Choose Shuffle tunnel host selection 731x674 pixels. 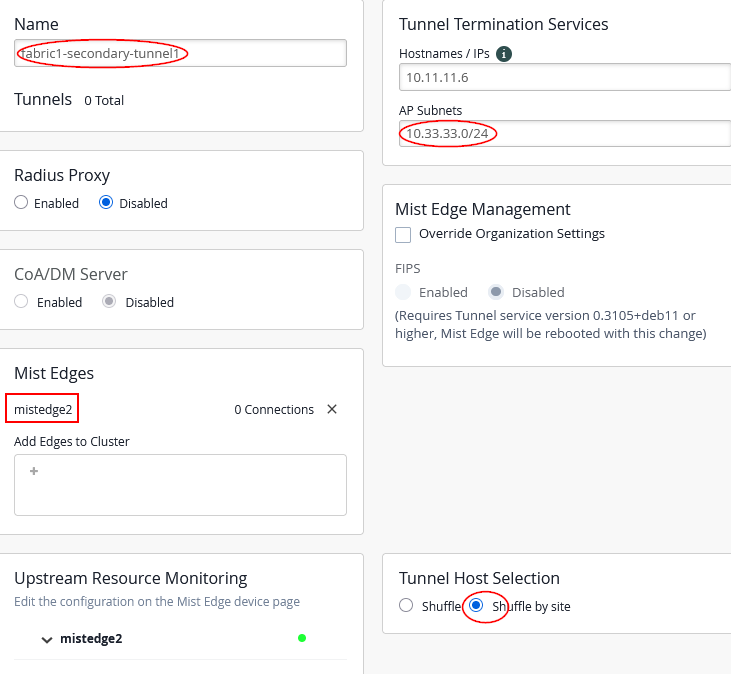406,605
